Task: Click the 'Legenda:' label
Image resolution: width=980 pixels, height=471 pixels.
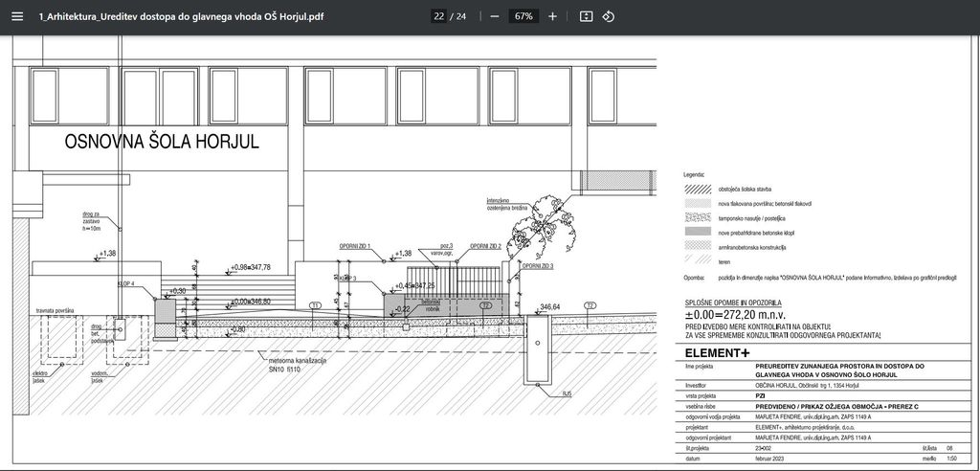Action: point(694,175)
